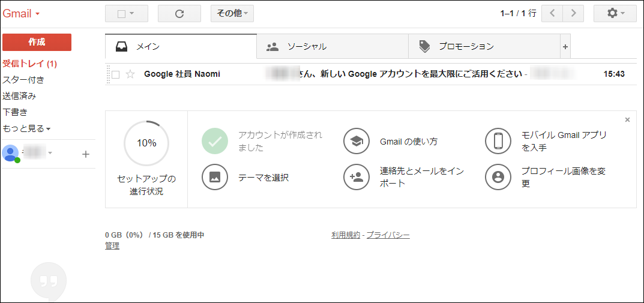
Task: Click モバイル Gmail アプリを入手 label
Action: 564,141
